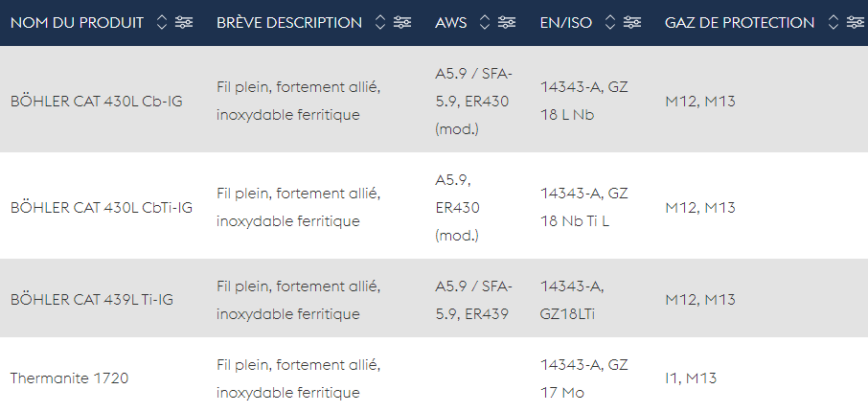The width and height of the screenshot is (868, 412).
Task: Open product Thermanite 1720
Action: (69, 378)
